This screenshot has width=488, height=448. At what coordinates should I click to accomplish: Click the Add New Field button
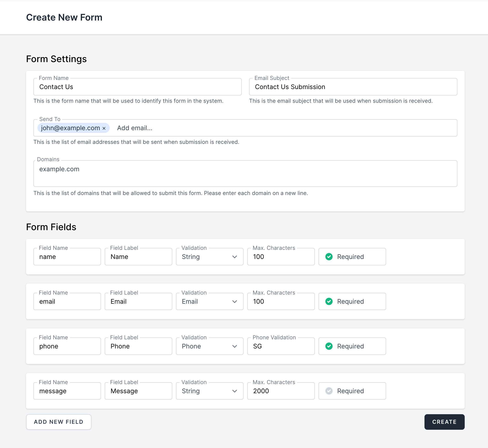pyautogui.click(x=58, y=422)
